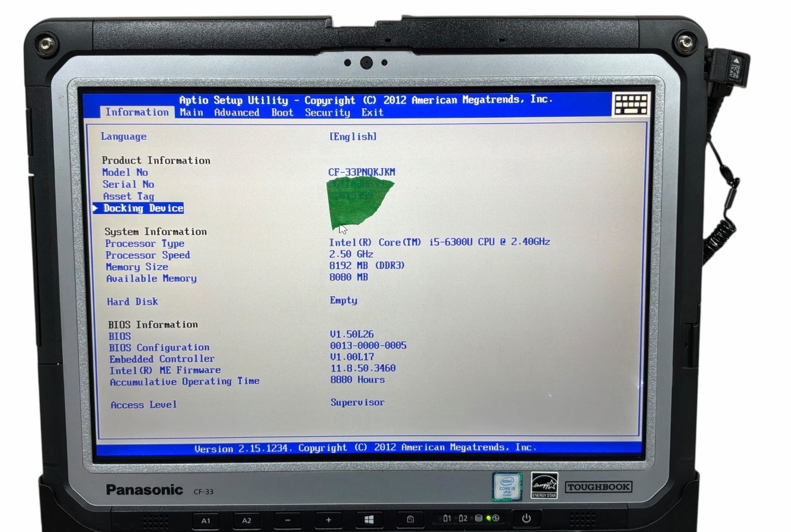Click the Processor Speed label
Viewport: 791px width, 532px height.
pos(148,255)
